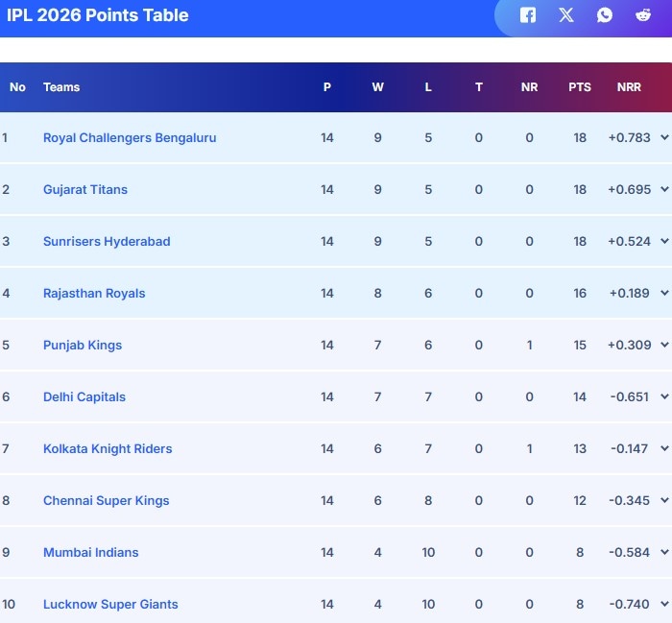The image size is (672, 623).
Task: Click the Teams column header
Action: coord(61,87)
